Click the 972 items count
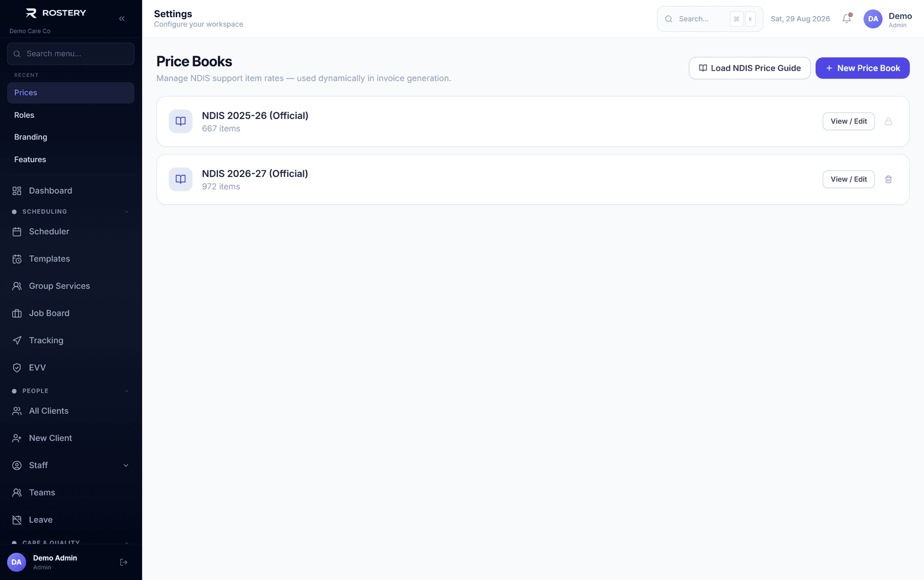This screenshot has height=580, width=924. (x=221, y=186)
